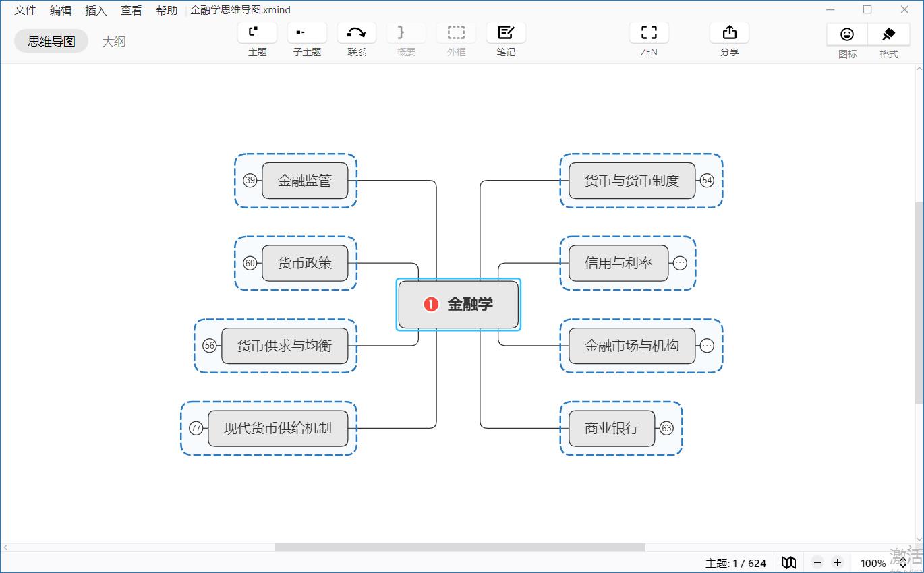
Task: Select the 货币供求与均衡 topic node
Action: tap(285, 346)
